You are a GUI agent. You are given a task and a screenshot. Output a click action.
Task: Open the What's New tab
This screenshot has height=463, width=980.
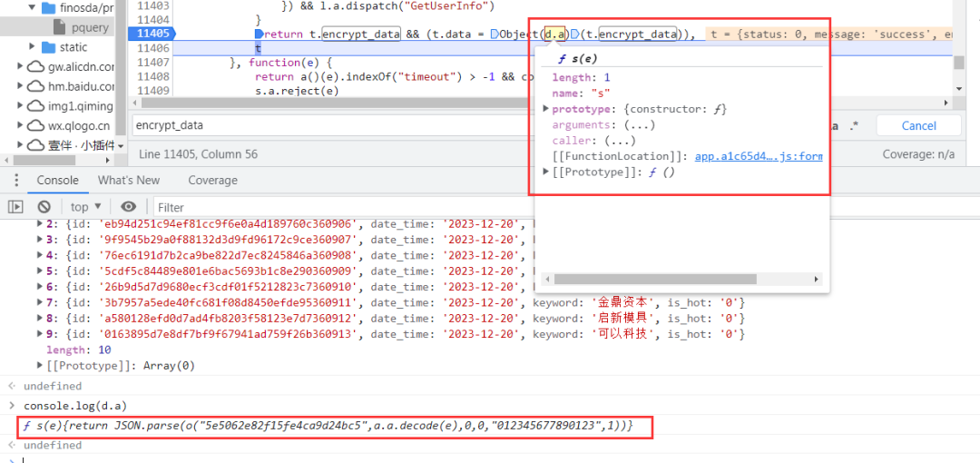tap(129, 180)
